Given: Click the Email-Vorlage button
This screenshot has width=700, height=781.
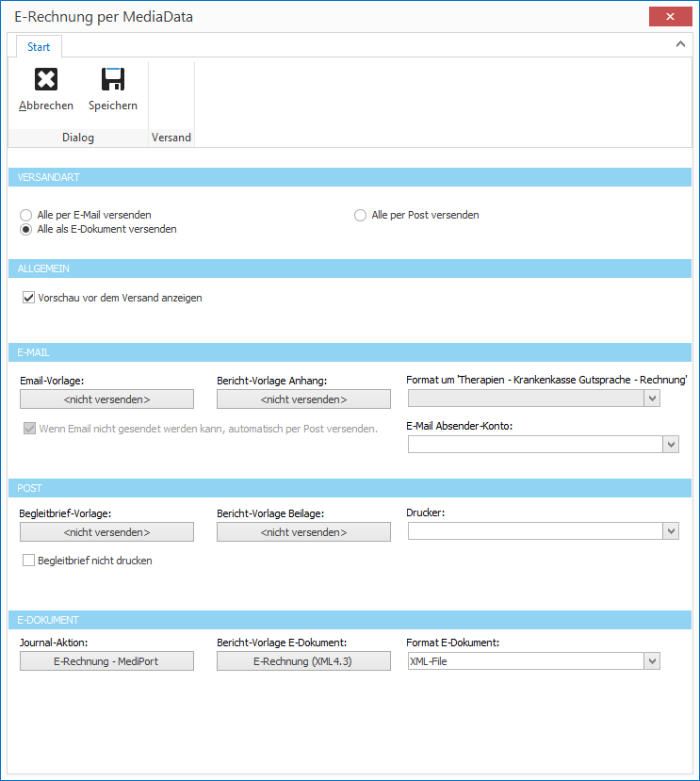Looking at the screenshot, I should click(x=106, y=399).
